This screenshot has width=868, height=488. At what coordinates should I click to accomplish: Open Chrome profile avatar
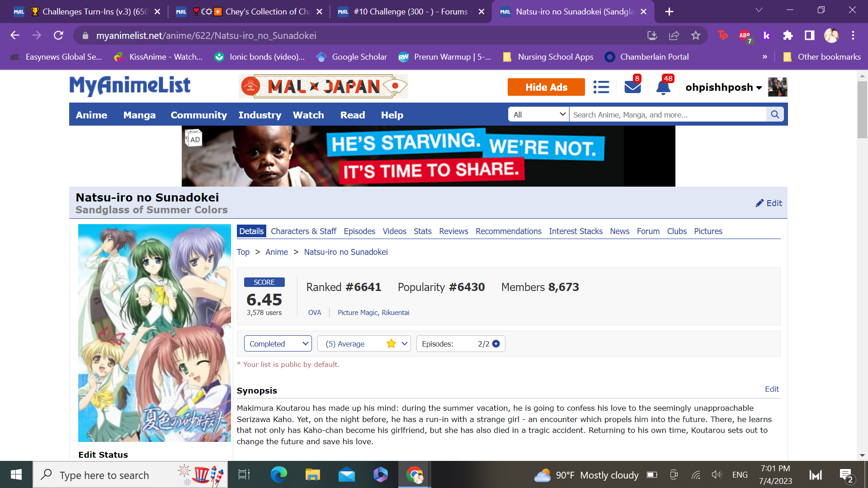tap(831, 35)
